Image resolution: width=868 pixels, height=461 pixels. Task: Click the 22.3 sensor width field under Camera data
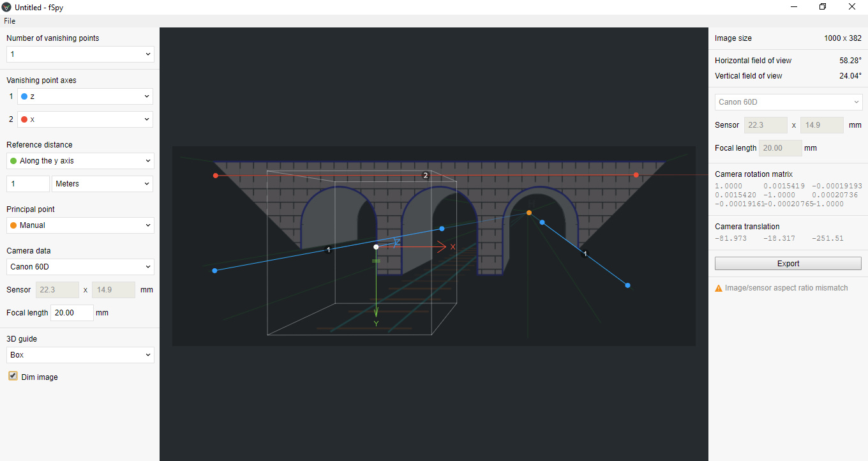click(57, 290)
